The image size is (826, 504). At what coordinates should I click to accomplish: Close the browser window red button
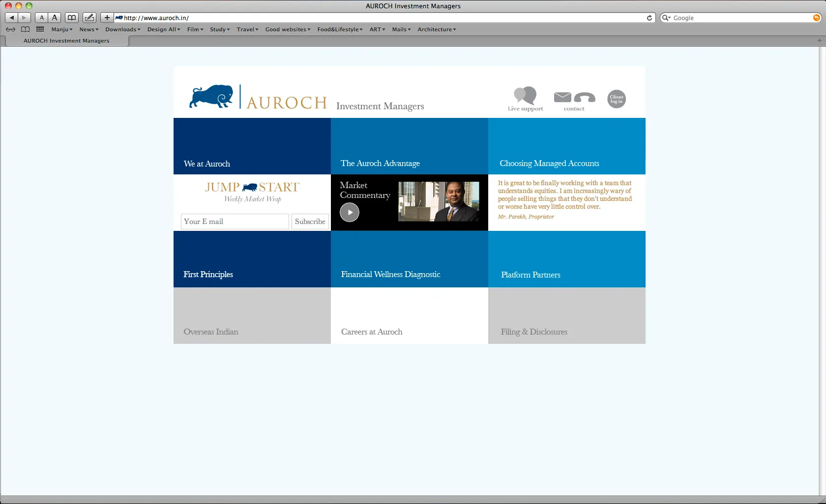pos(8,6)
